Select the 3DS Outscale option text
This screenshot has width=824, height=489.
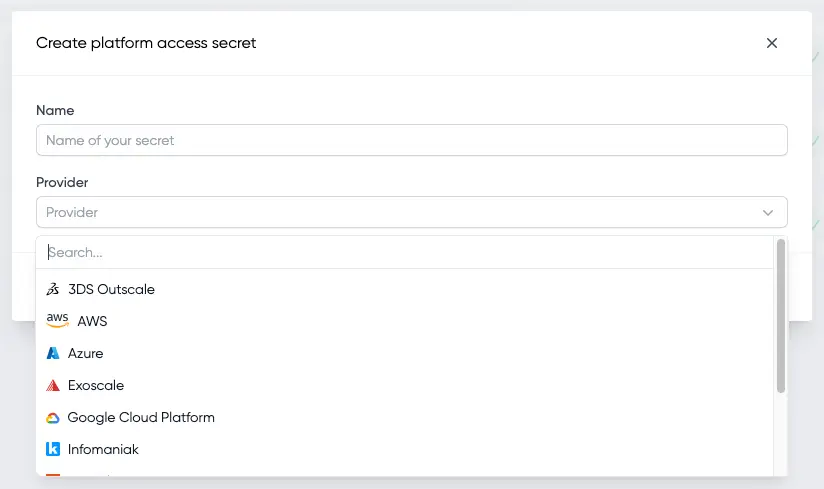[111, 289]
